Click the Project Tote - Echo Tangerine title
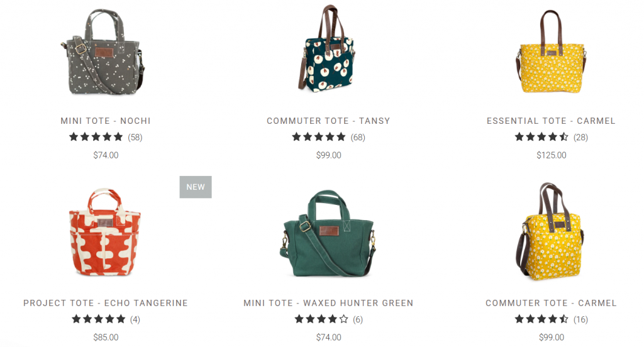The image size is (644, 347). coord(106,303)
